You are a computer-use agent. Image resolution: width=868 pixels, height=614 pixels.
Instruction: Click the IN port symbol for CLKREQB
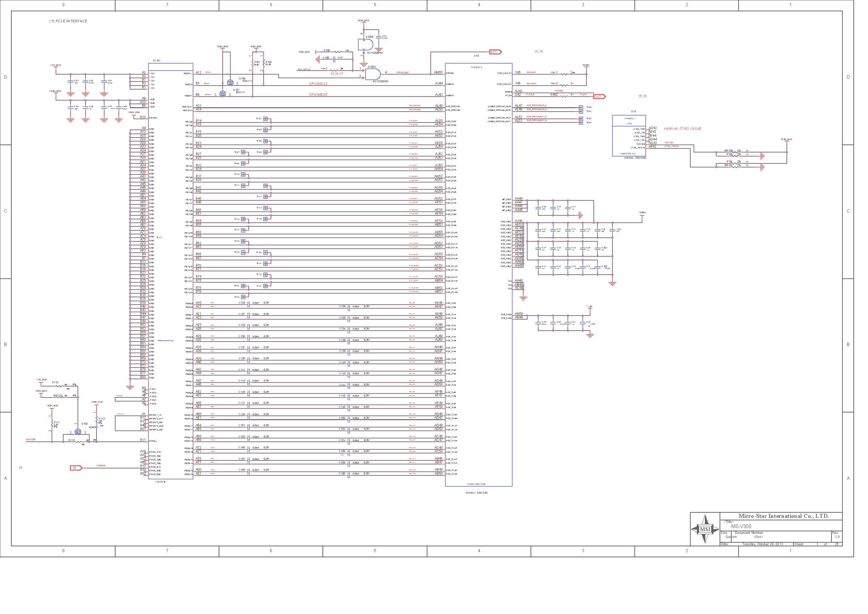point(76,468)
